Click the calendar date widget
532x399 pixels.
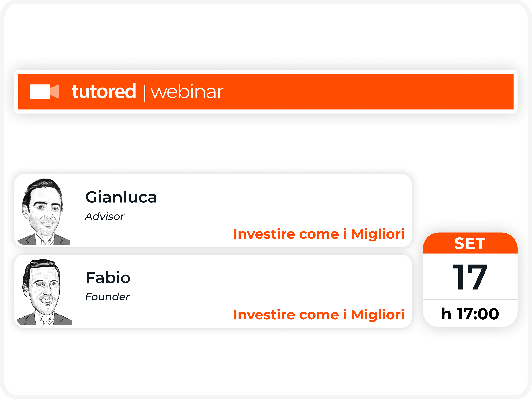point(470,280)
